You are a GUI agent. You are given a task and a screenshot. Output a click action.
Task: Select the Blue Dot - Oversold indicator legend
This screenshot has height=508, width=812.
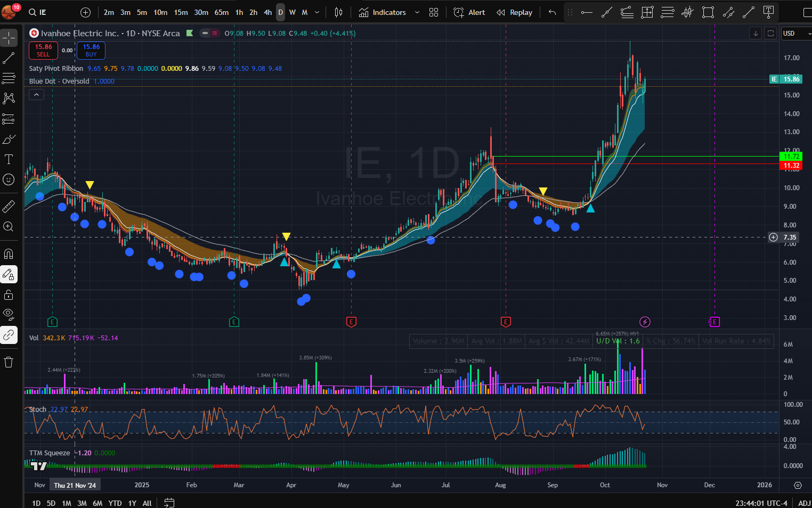point(59,81)
